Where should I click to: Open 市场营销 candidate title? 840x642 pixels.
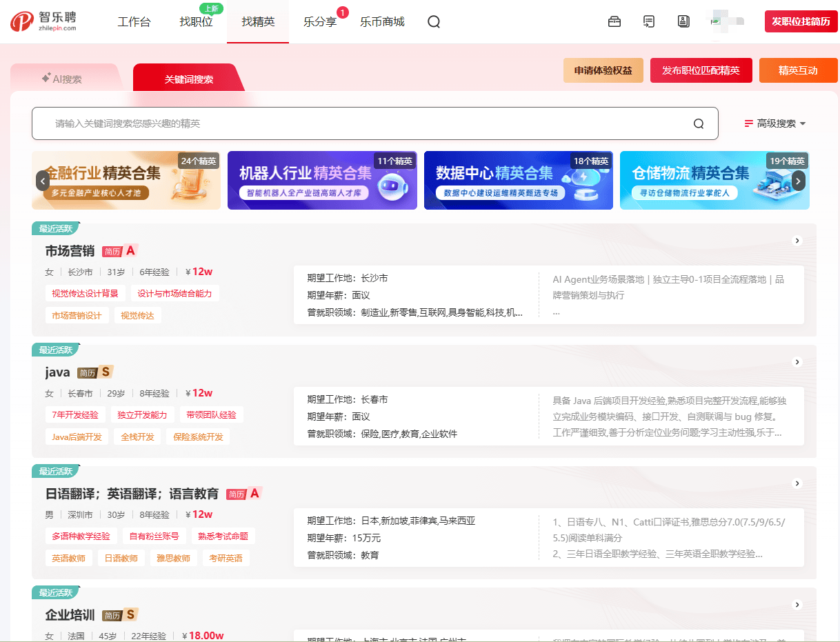[x=70, y=251]
